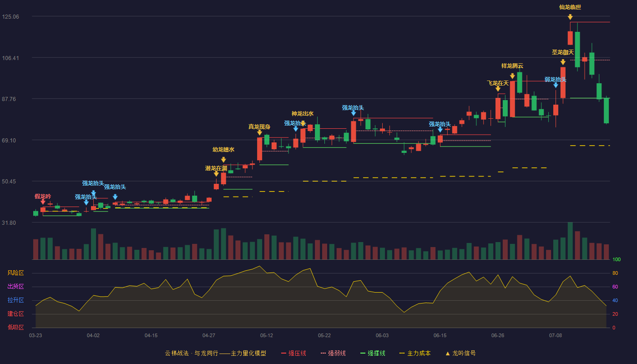The height and width of the screenshot is (364, 637).
Task: Select the 05-22 date label
Action: tap(324, 335)
